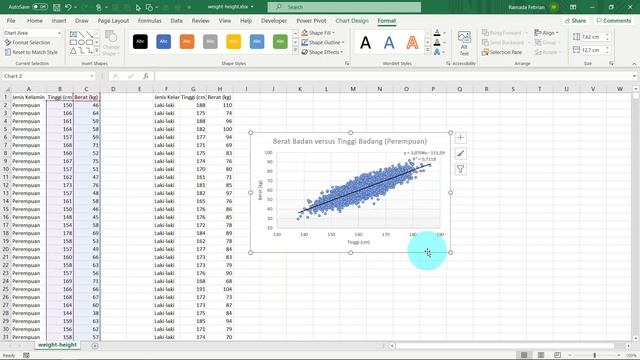Open the Size dialog launcher
The height and width of the screenshot is (360, 640).
click(x=611, y=64)
